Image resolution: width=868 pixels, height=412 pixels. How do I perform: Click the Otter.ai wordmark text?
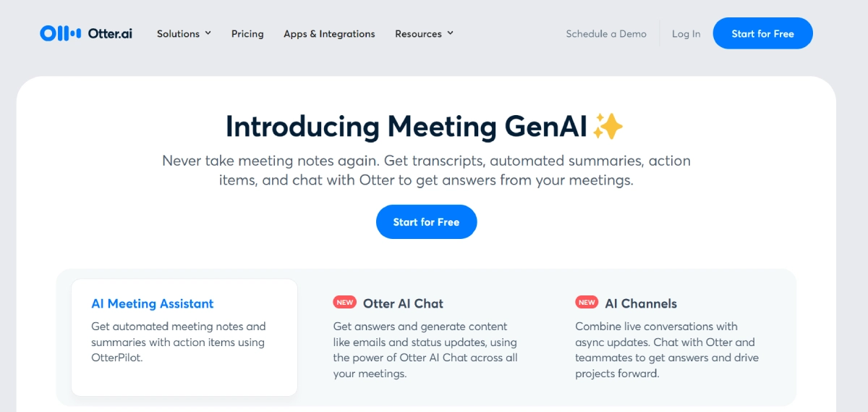point(110,33)
